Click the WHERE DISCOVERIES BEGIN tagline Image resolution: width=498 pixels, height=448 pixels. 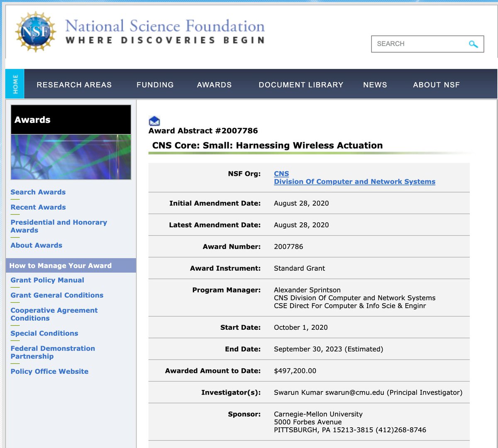[x=165, y=40]
